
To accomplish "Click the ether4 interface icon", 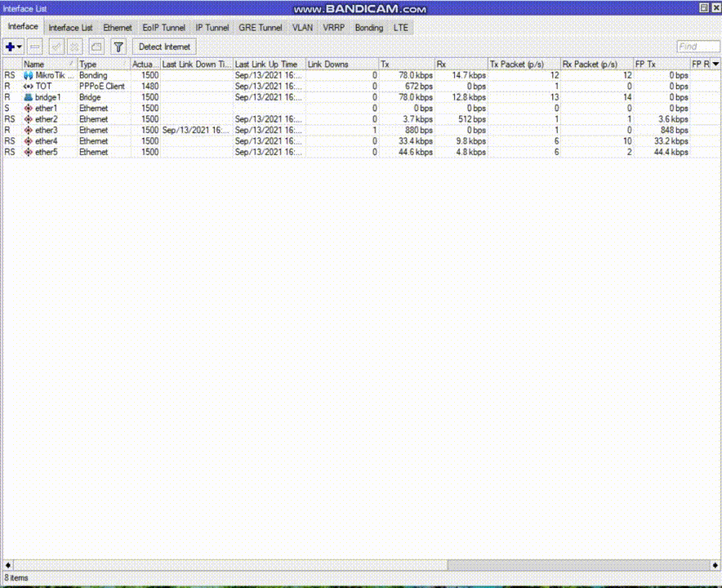I will click(x=28, y=141).
